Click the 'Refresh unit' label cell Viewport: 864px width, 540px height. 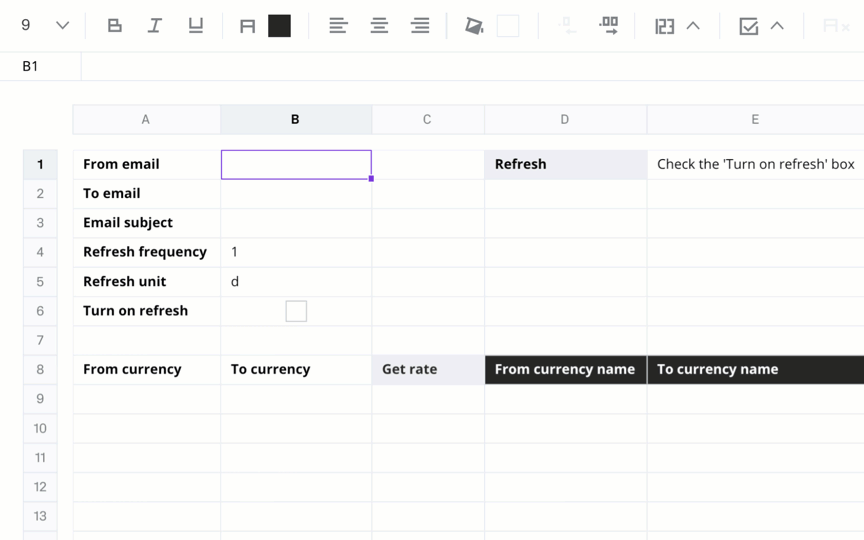click(x=147, y=282)
